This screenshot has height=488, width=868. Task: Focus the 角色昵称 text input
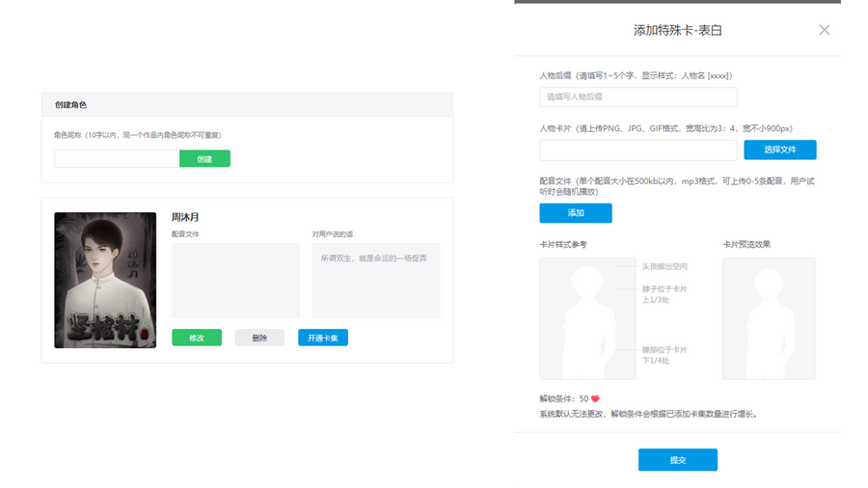pyautogui.click(x=117, y=159)
